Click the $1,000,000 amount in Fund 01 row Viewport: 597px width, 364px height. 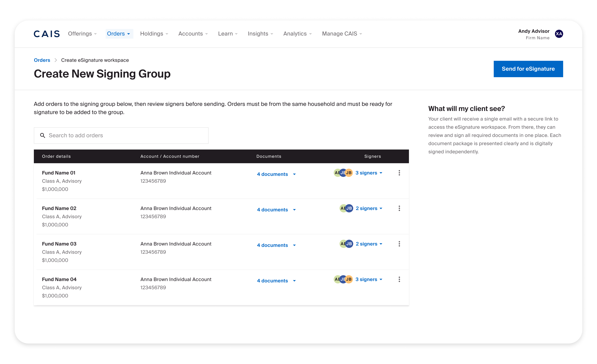pos(55,189)
